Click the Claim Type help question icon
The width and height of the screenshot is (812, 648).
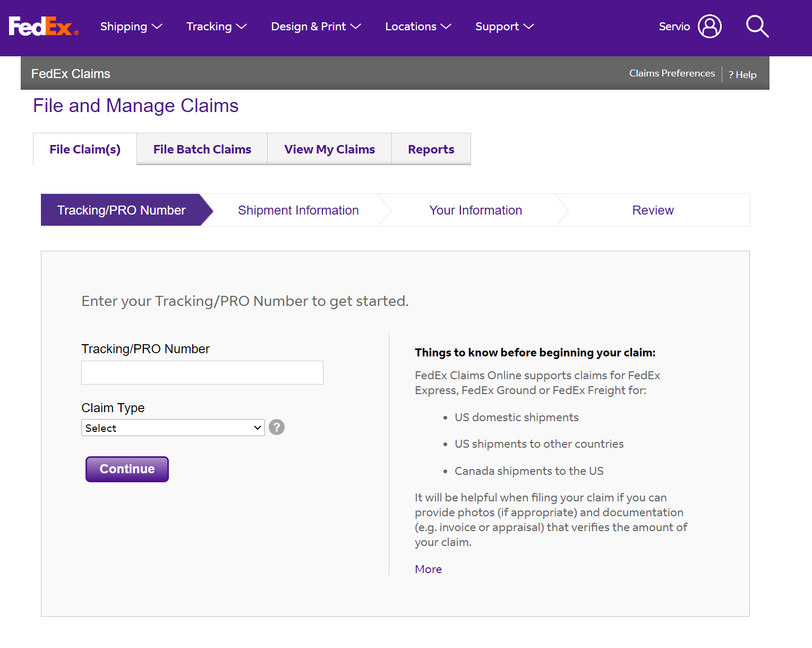pos(276,427)
